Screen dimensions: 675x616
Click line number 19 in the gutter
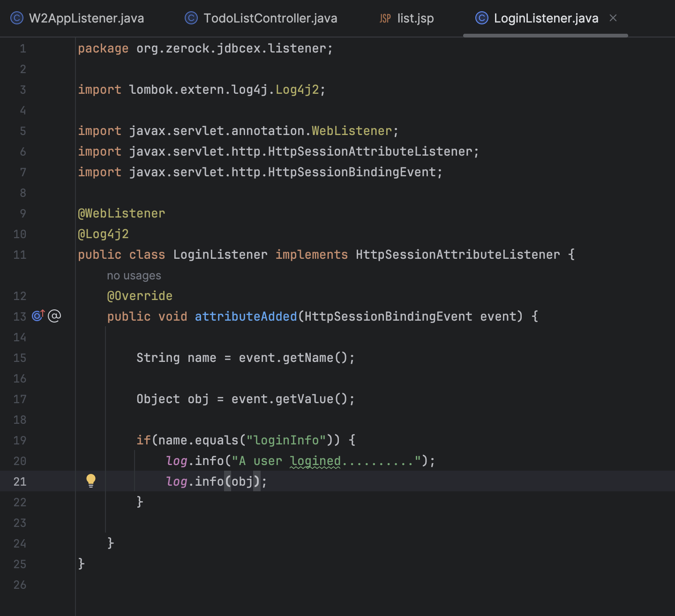pyautogui.click(x=20, y=440)
